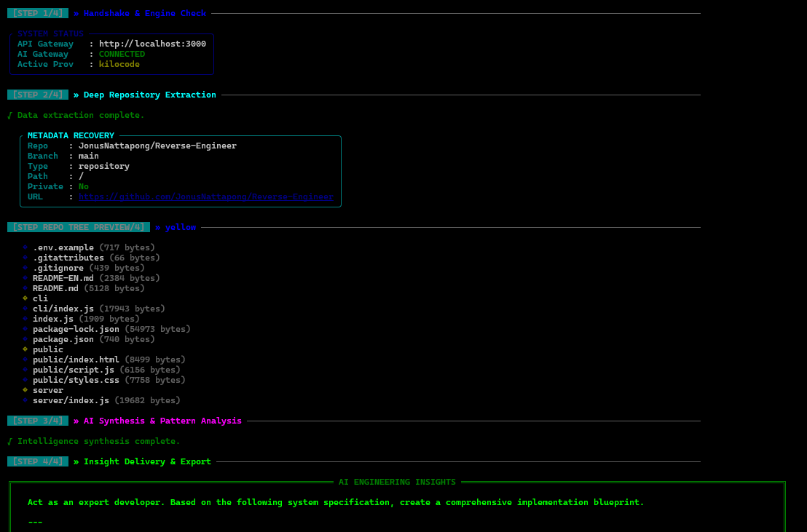Click the yellow diamond beside server folder

point(25,390)
